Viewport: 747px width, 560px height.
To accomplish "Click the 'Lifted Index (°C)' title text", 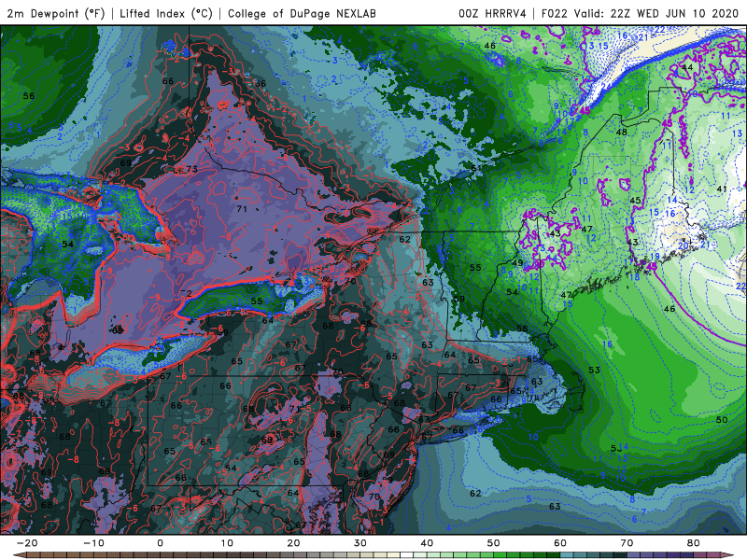I will [x=166, y=13].
